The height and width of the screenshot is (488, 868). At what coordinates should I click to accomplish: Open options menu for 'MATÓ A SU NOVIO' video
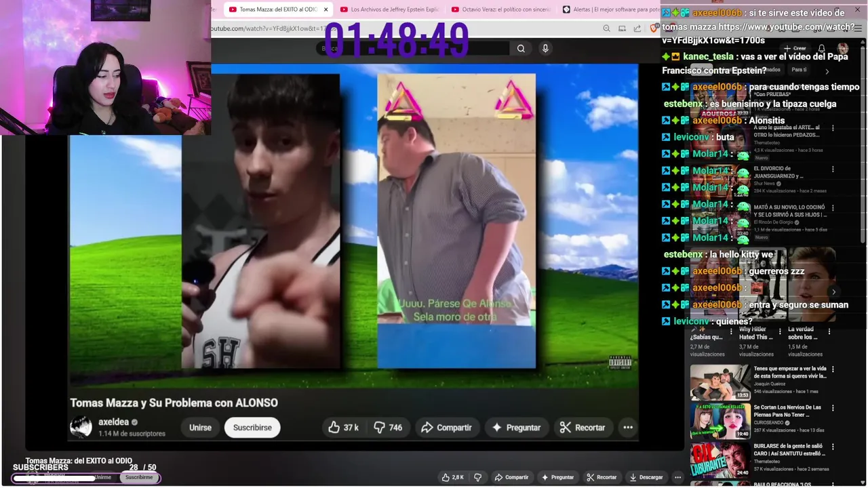(833, 207)
